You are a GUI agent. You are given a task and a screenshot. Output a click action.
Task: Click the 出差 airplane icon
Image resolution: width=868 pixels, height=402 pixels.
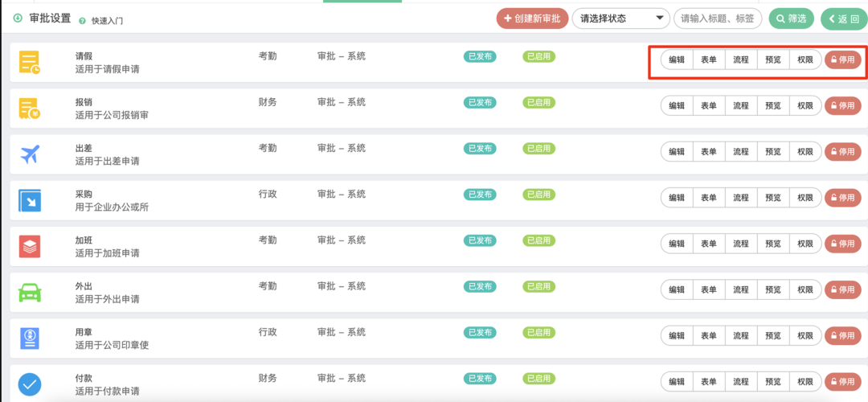[x=30, y=154]
